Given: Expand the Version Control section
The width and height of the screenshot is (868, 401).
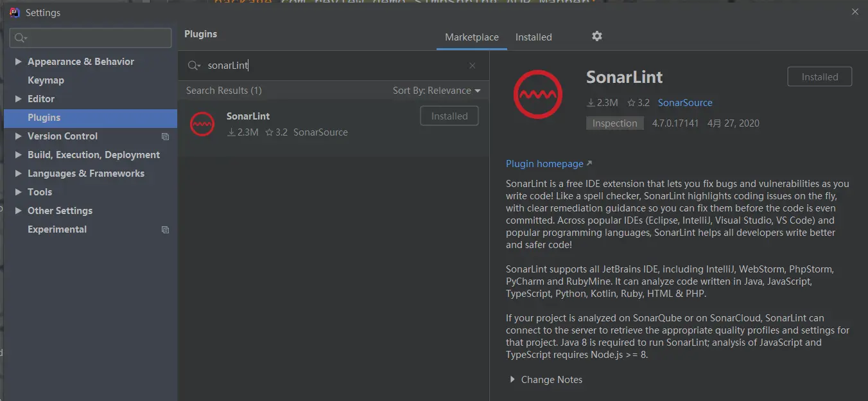Looking at the screenshot, I should pos(18,136).
